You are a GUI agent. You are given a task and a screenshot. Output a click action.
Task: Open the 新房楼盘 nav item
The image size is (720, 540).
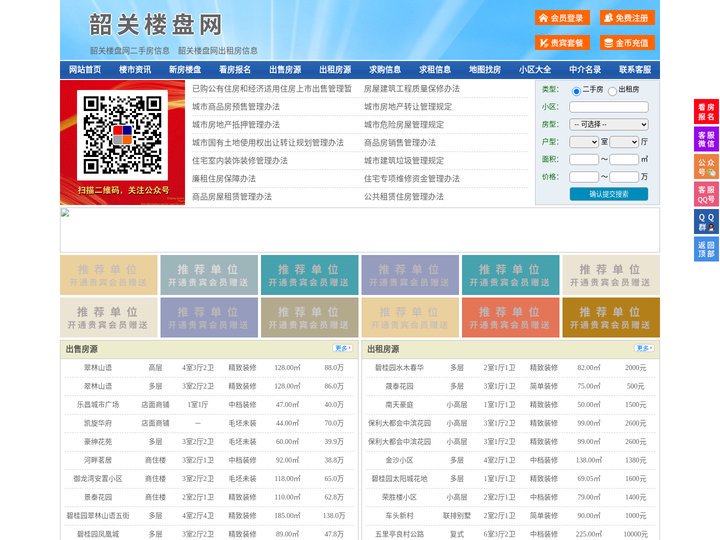click(x=185, y=70)
